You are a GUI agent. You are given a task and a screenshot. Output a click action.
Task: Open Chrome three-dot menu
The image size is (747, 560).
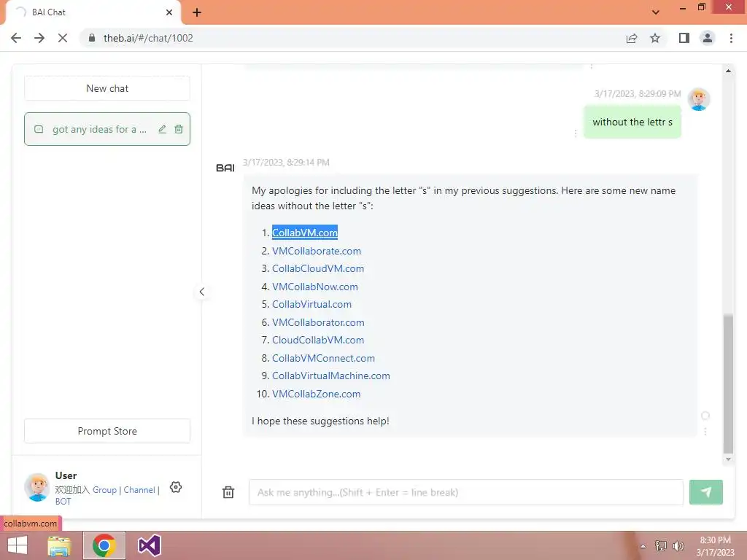(731, 38)
